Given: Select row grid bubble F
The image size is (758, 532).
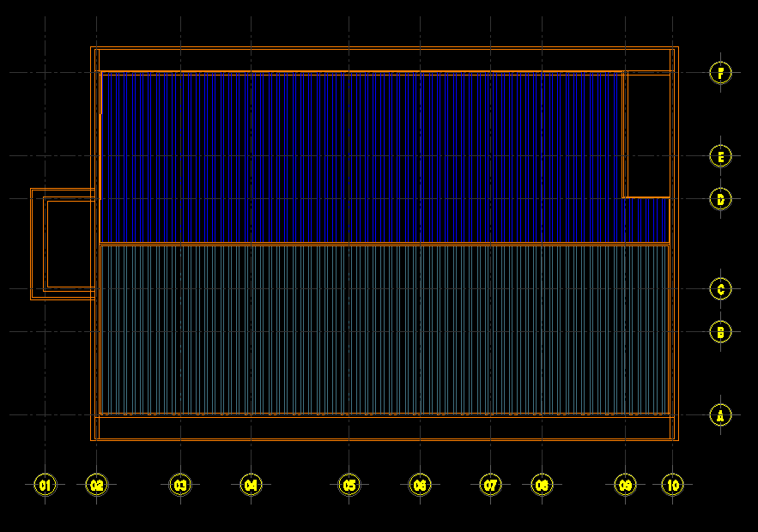Looking at the screenshot, I should click(720, 73).
